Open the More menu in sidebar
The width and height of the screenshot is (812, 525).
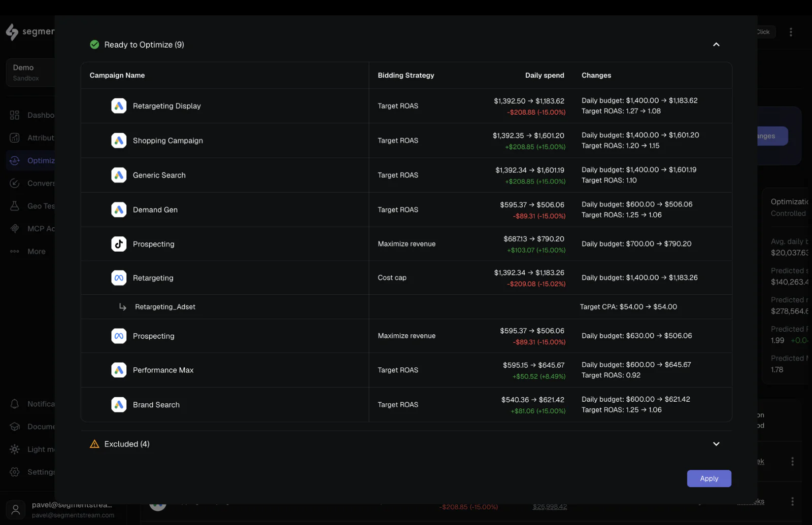pos(31,252)
